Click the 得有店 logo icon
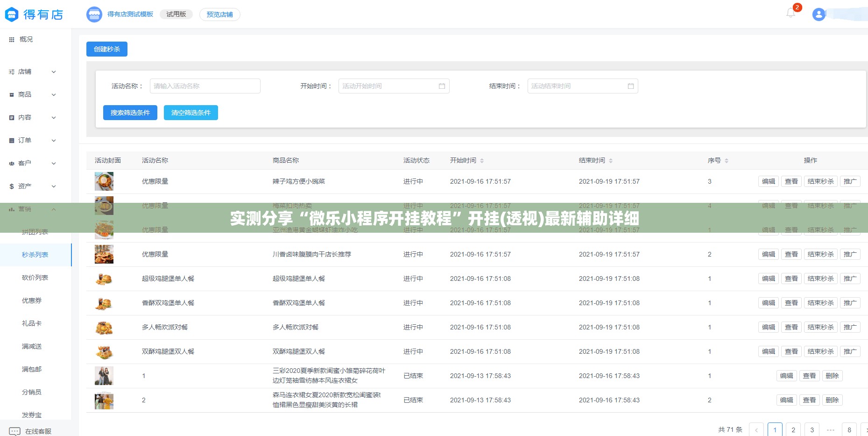 (x=11, y=14)
